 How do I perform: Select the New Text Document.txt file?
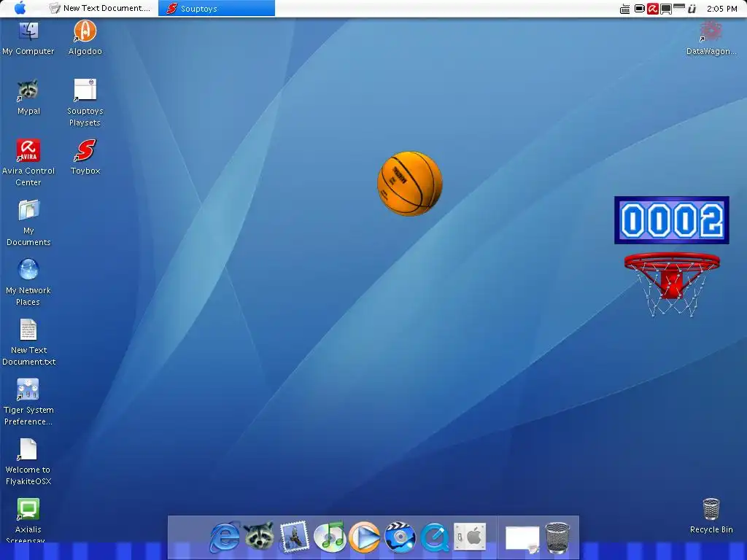(28, 342)
